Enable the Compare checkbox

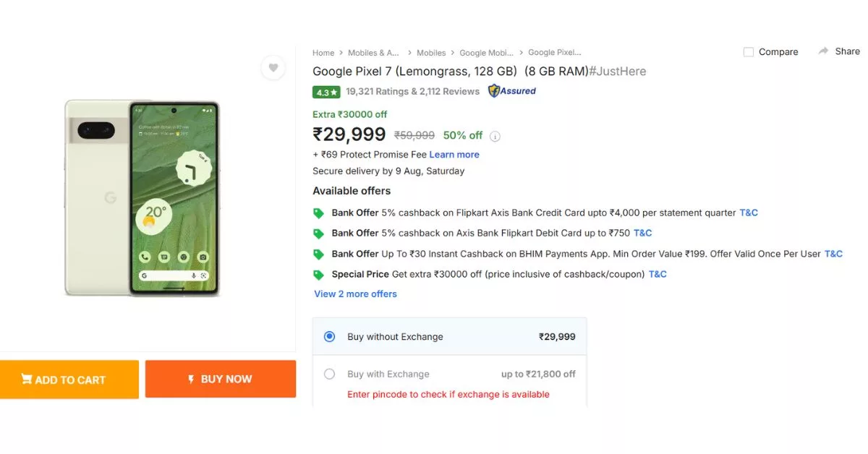(x=749, y=51)
